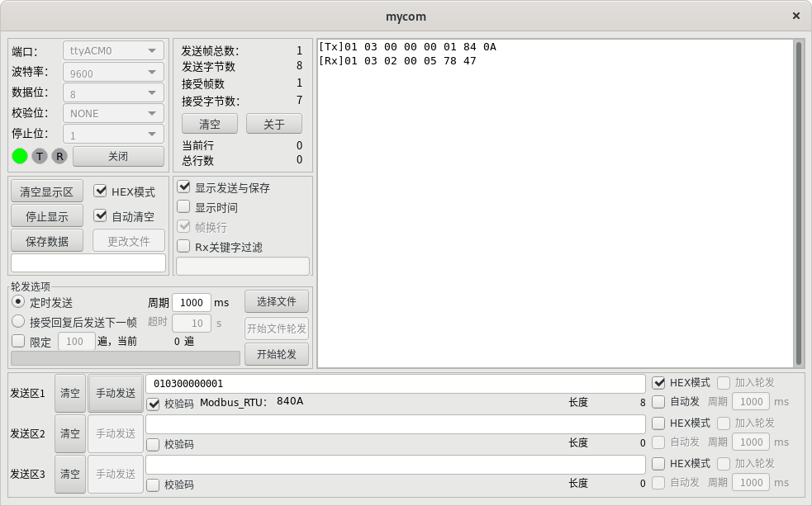Click the 周期 period input field
The width and height of the screenshot is (812, 506).
192,302
